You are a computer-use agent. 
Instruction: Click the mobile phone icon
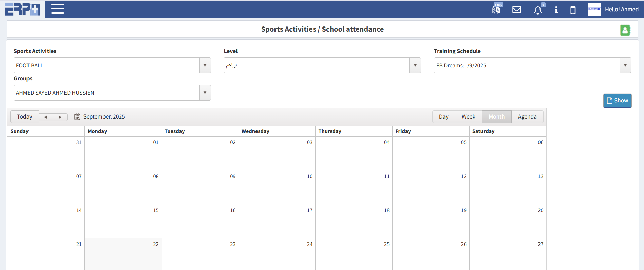tap(573, 10)
